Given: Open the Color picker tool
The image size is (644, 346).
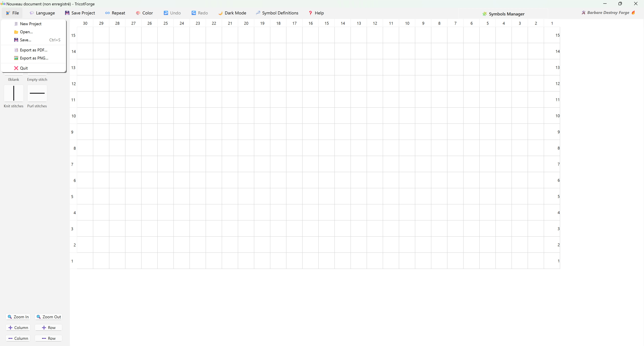Looking at the screenshot, I should [x=145, y=13].
